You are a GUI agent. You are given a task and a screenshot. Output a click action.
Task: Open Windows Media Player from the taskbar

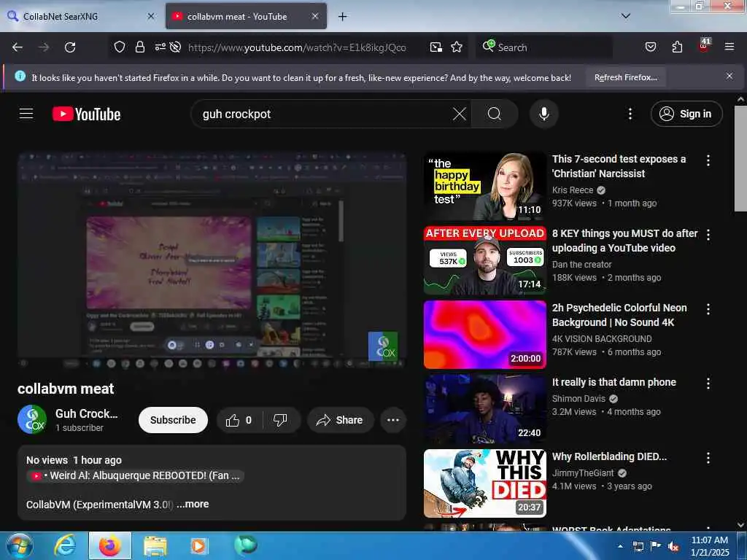[x=198, y=545]
